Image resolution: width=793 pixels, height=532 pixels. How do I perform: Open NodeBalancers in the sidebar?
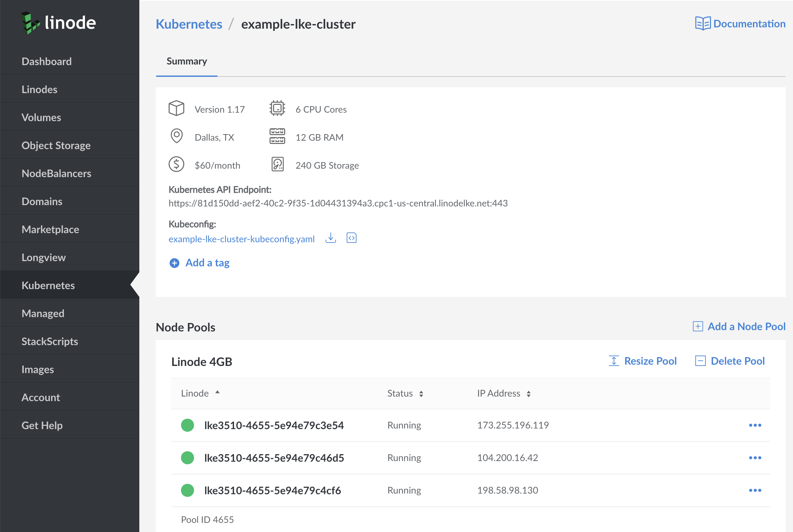coord(56,174)
